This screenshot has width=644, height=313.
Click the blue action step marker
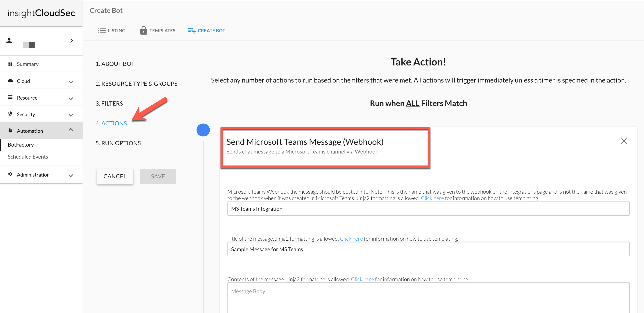203,130
